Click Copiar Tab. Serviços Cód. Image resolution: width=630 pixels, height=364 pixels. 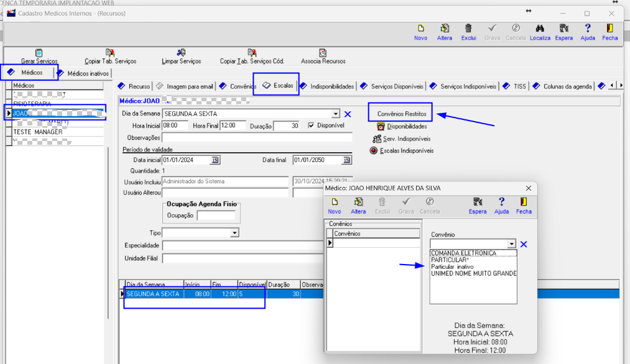(x=252, y=57)
